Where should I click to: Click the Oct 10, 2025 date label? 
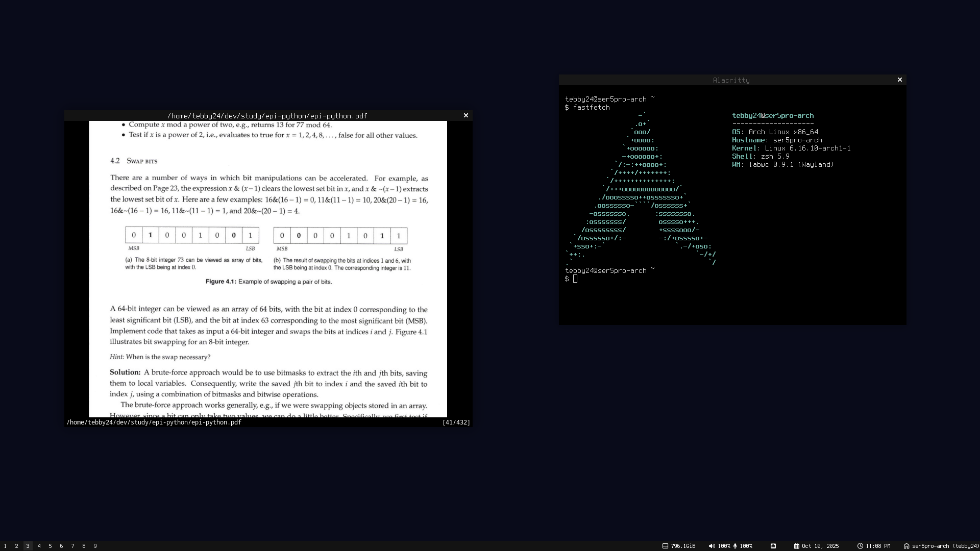point(820,546)
